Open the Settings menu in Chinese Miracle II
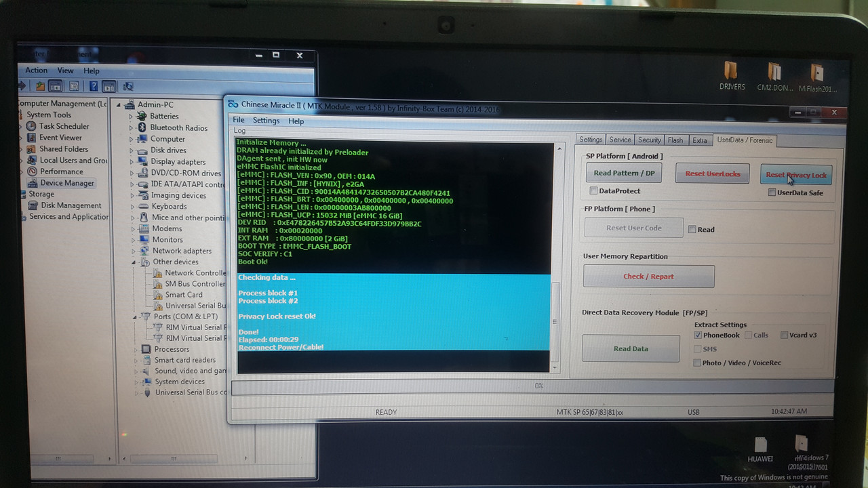 (x=266, y=121)
